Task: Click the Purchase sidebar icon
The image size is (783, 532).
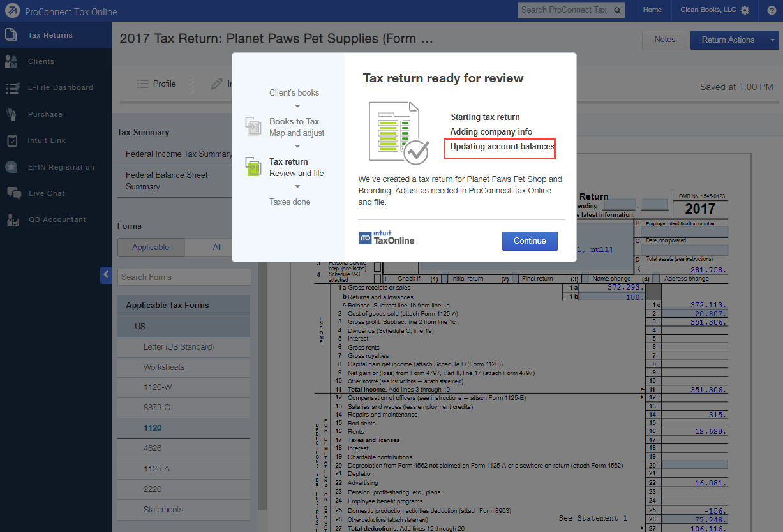Action: coord(11,114)
